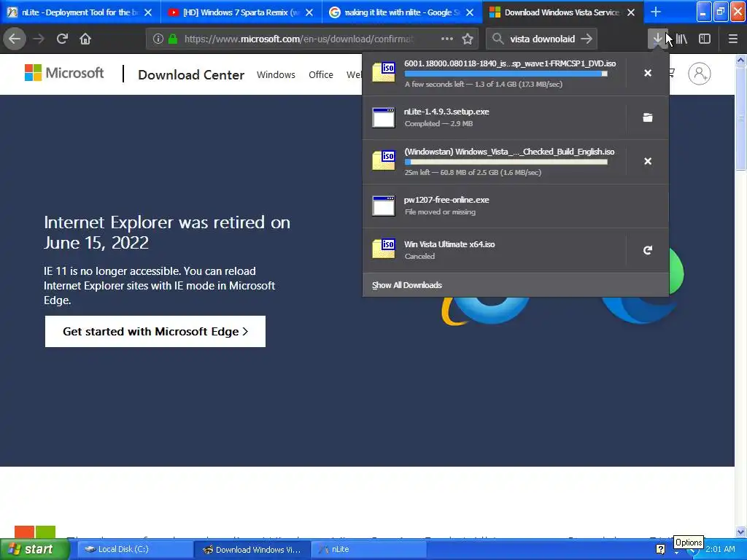Cancel the Checked_Build_English.iso download

click(648, 161)
